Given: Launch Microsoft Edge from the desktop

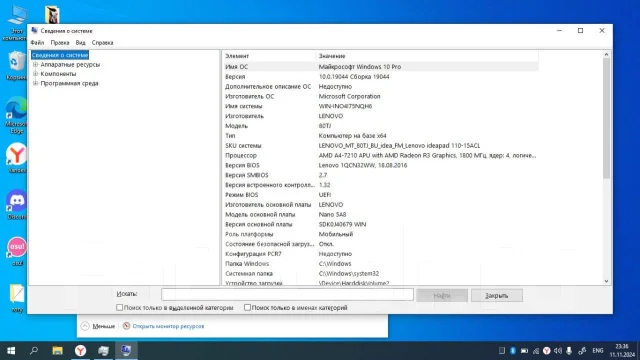Looking at the screenshot, I should coord(16,115).
